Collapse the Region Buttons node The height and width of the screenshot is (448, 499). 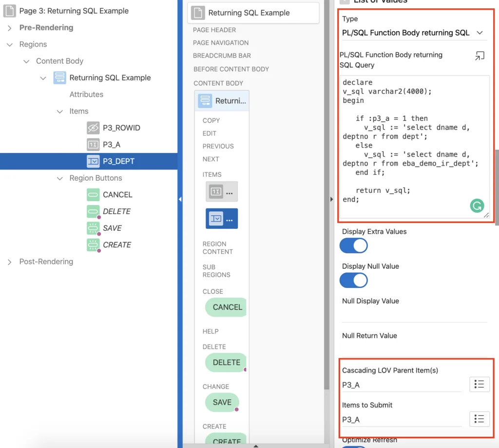tap(59, 178)
